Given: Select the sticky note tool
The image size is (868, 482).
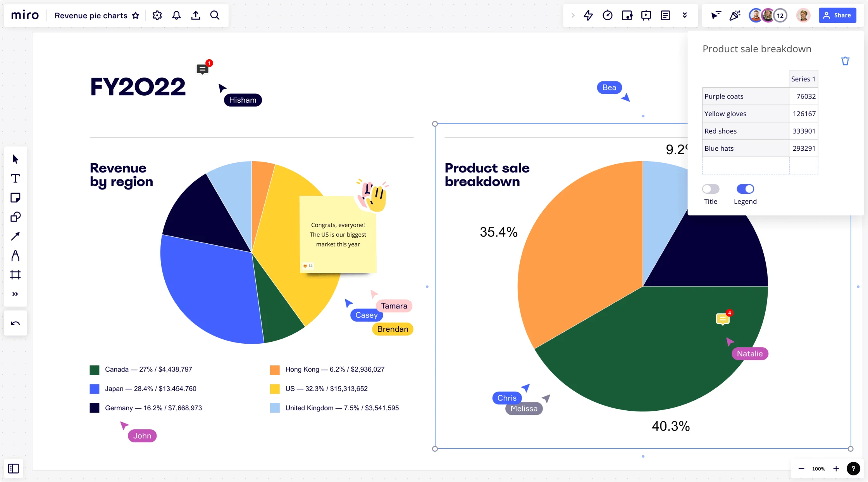Looking at the screenshot, I should tap(16, 198).
